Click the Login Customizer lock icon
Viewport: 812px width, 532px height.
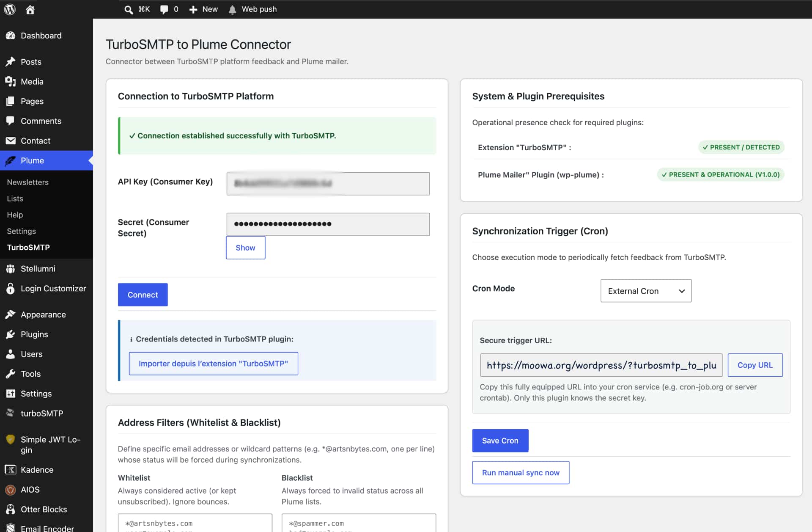(11, 289)
